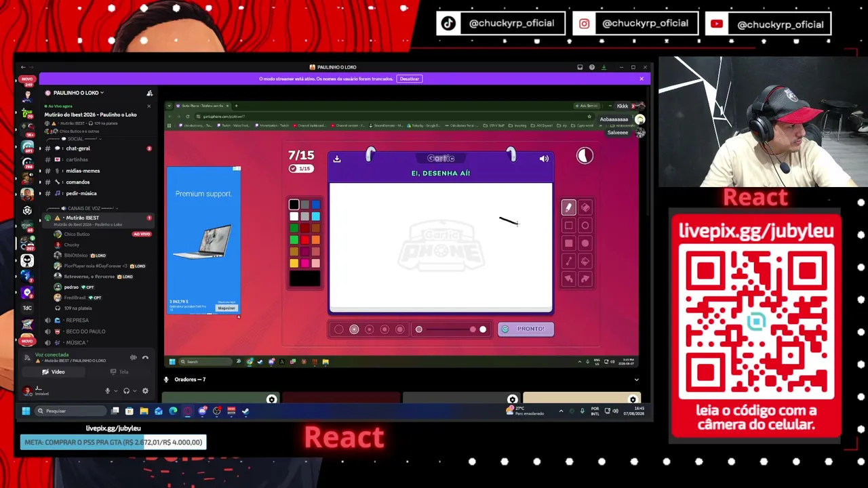Redo the drawing stroke
Screen dimensions: 868x488
pyautogui.click(x=585, y=279)
